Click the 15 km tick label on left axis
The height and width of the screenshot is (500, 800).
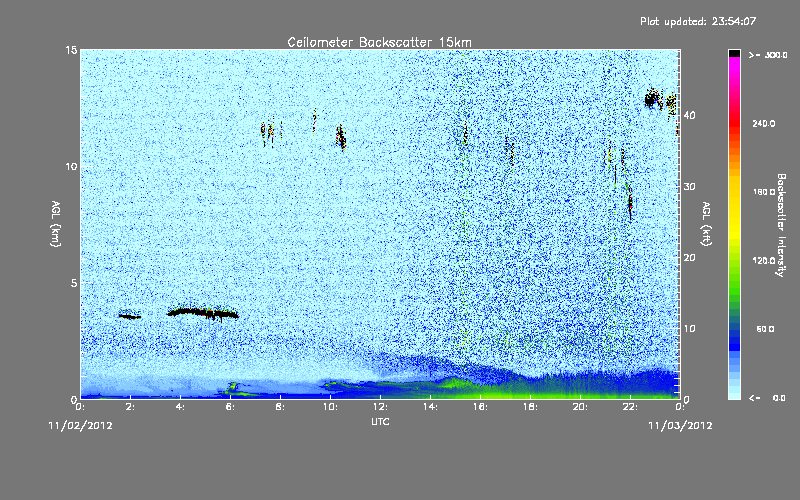[71, 50]
